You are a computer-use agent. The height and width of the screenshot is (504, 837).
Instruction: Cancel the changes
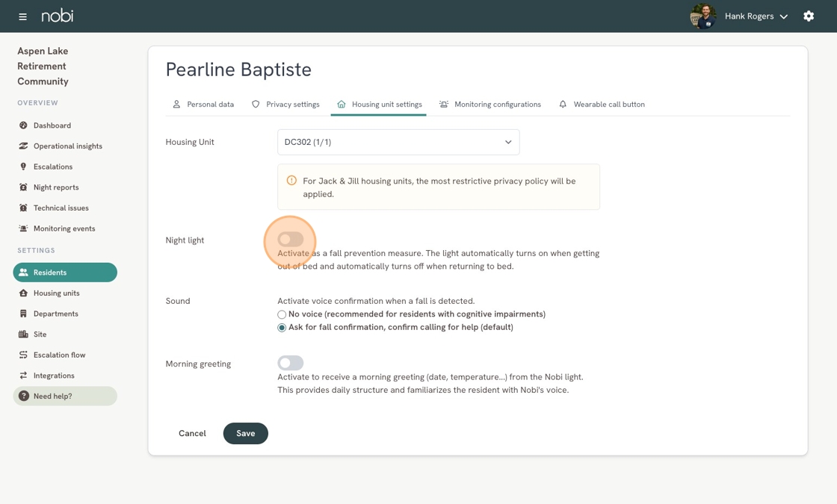(192, 433)
